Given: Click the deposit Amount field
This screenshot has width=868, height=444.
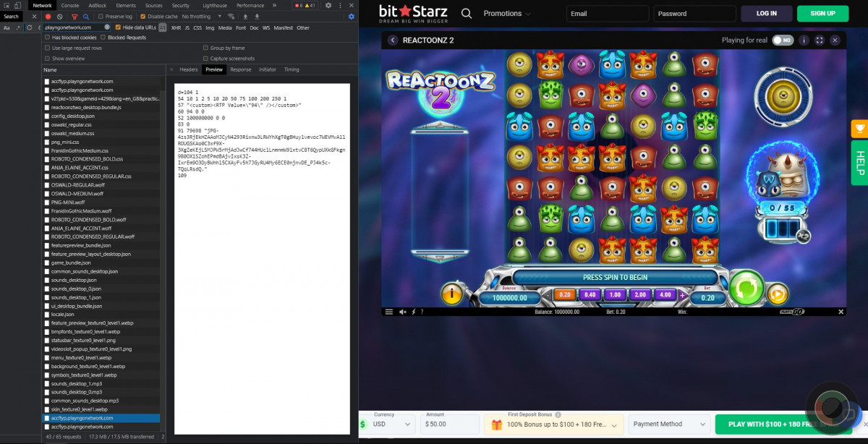Looking at the screenshot, I should pyautogui.click(x=450, y=424).
